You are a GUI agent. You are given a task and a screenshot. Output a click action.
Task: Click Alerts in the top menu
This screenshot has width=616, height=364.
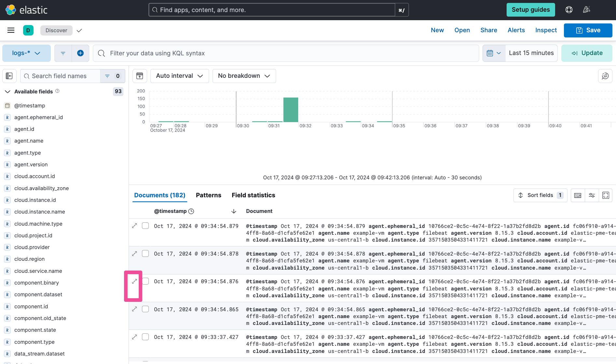tap(516, 30)
